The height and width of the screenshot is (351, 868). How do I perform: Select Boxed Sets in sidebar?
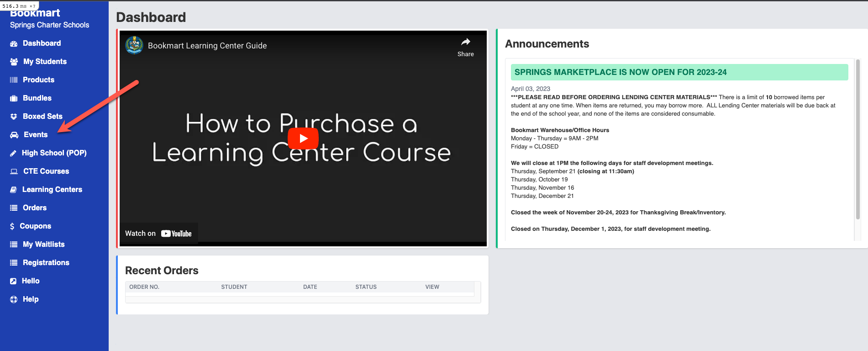click(x=43, y=117)
